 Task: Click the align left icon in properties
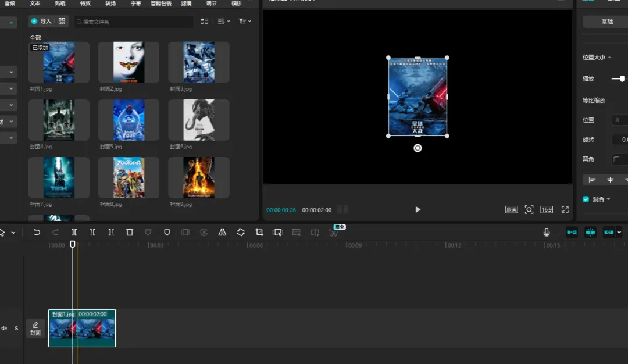tap(592, 180)
